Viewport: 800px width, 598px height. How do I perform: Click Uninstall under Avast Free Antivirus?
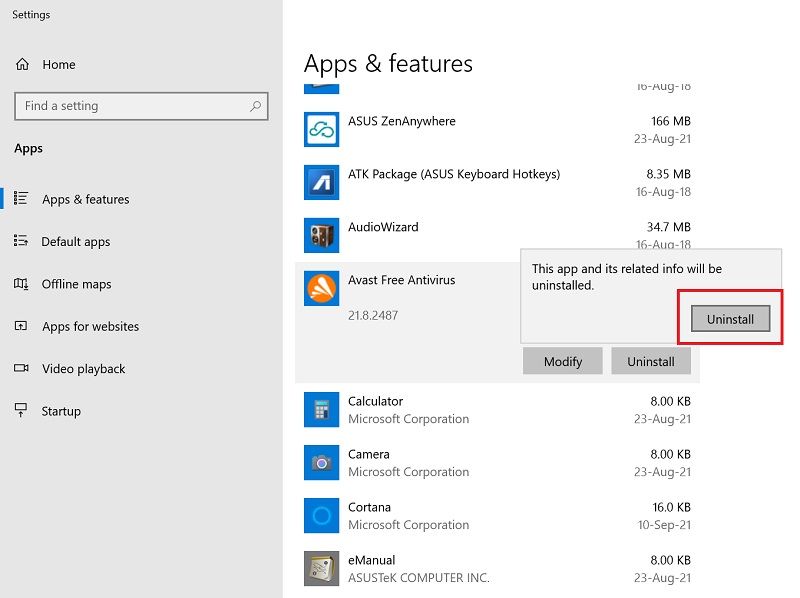[651, 361]
